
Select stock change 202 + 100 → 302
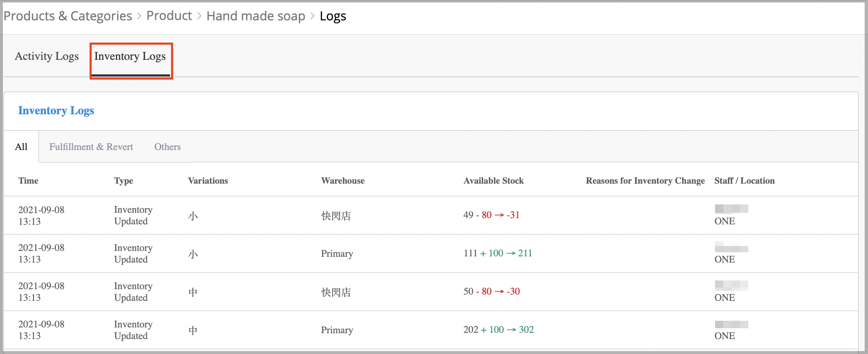coord(498,330)
